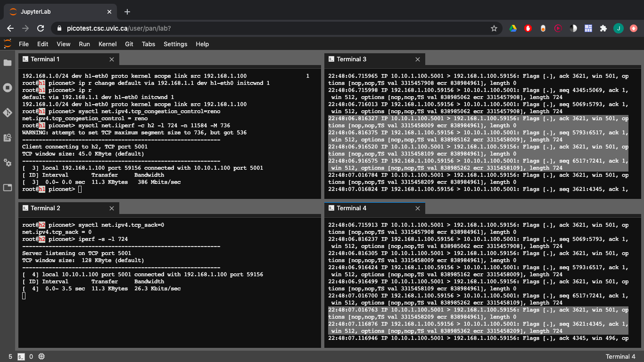
Task: Open the Open Tabs sidebar icon
Action: click(8, 188)
